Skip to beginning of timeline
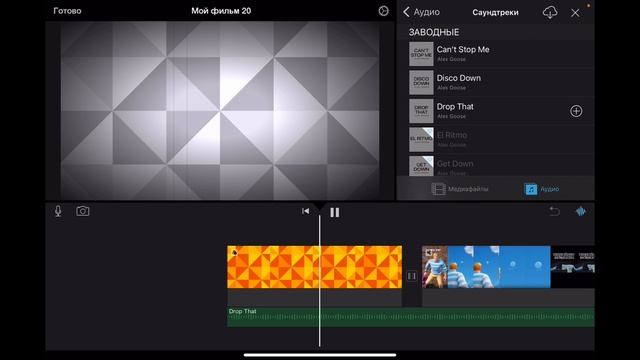Viewport: 640px width, 360px height. point(305,211)
